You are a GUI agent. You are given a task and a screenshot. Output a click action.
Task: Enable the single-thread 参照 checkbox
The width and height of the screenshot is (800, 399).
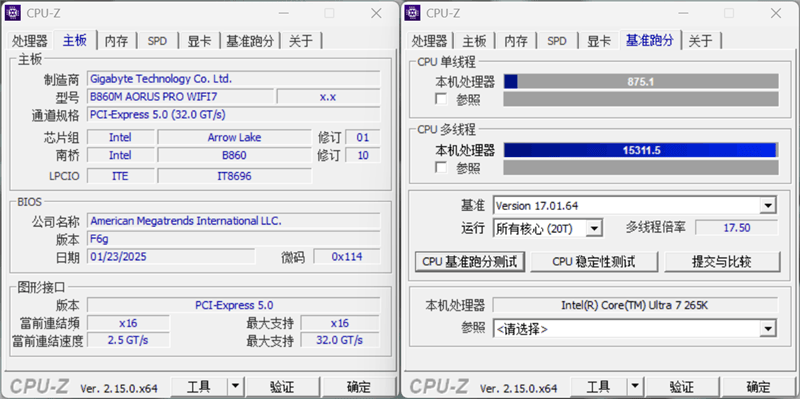pos(441,98)
